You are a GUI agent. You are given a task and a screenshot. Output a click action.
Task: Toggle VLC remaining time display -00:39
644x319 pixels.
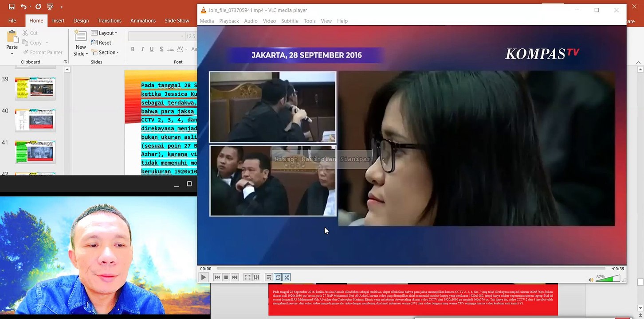(617, 268)
